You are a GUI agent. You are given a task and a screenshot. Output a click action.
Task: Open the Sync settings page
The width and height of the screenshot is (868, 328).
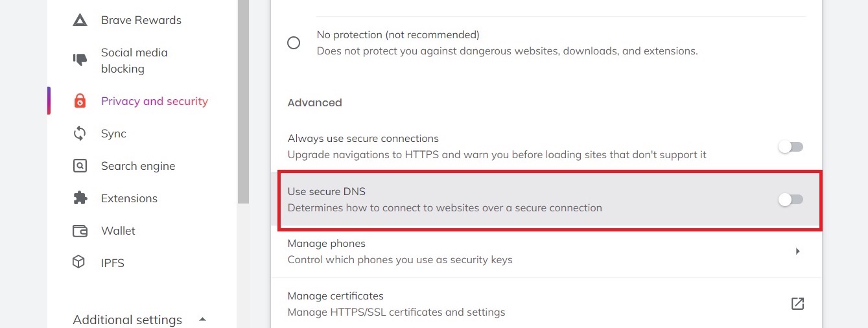pos(113,134)
